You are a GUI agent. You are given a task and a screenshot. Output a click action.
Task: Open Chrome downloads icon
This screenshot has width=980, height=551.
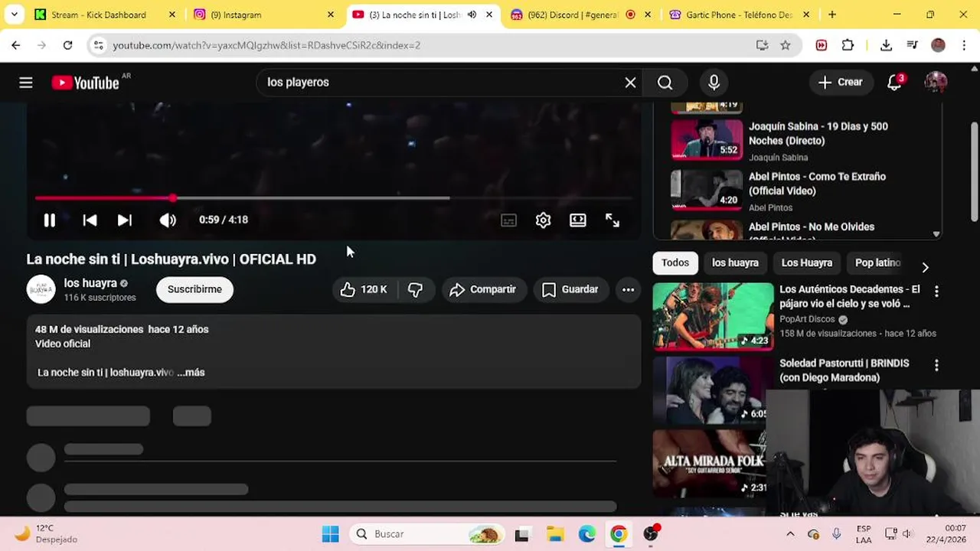[886, 45]
